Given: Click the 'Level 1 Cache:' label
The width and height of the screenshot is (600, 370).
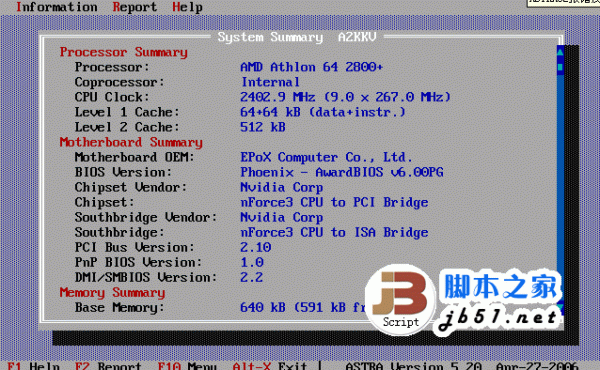Looking at the screenshot, I should pyautogui.click(x=127, y=112).
